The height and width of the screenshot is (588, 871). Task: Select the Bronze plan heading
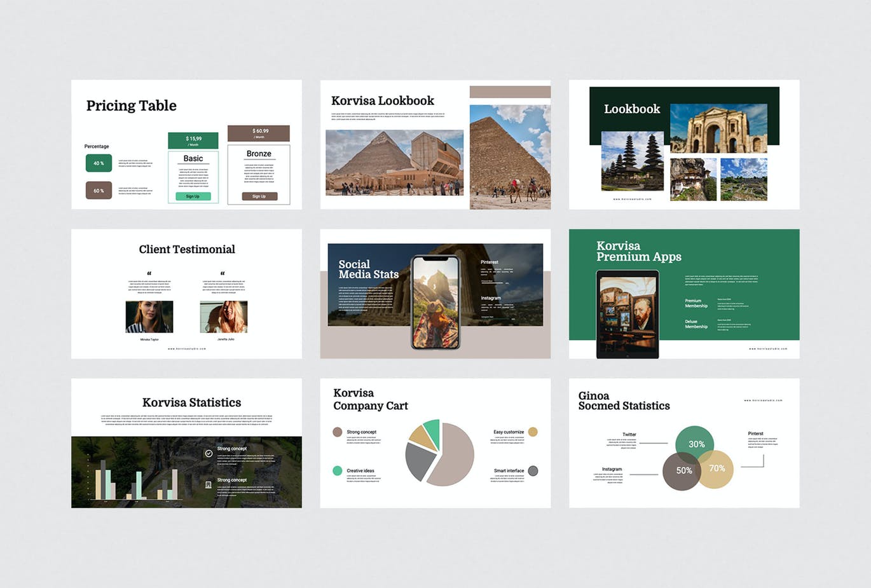click(x=259, y=154)
